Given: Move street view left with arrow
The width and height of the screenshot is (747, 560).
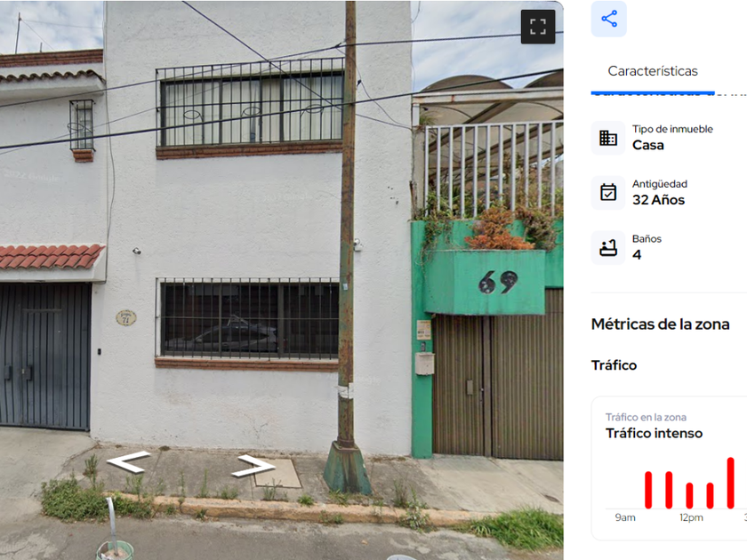Looking at the screenshot, I should tap(128, 461).
